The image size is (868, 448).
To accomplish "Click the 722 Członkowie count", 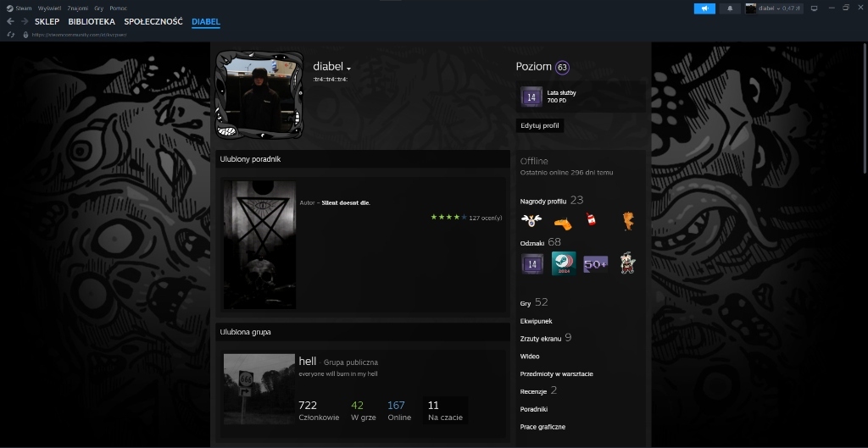I will 319,411.
